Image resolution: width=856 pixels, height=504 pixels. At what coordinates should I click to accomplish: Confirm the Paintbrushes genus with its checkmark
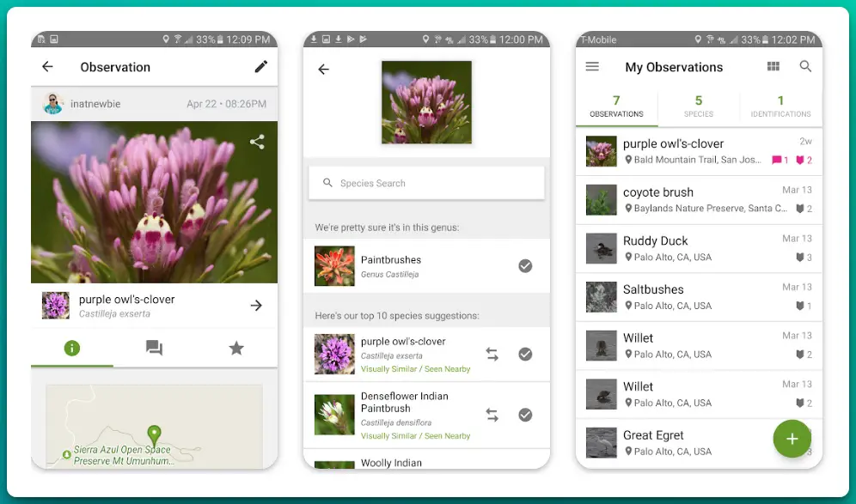pos(526,266)
